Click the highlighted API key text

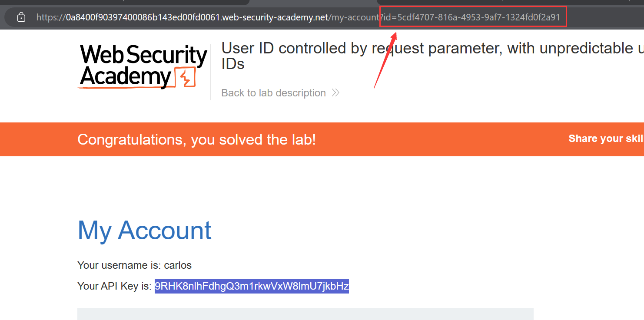coord(252,286)
